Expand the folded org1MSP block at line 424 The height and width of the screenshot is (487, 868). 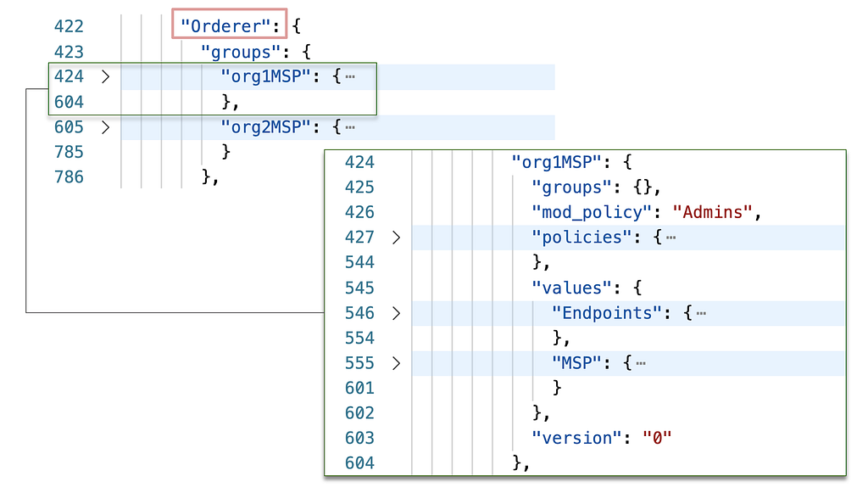click(x=106, y=76)
